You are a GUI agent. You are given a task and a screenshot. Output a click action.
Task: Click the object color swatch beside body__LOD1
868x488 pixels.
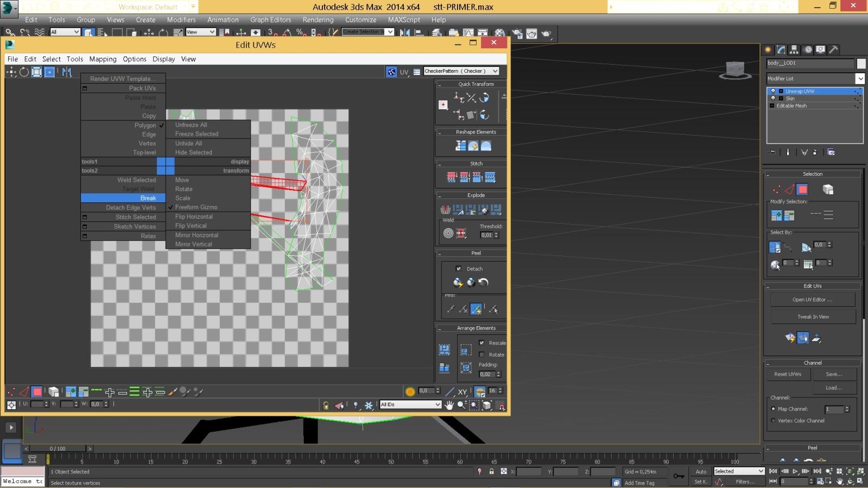[861, 64]
